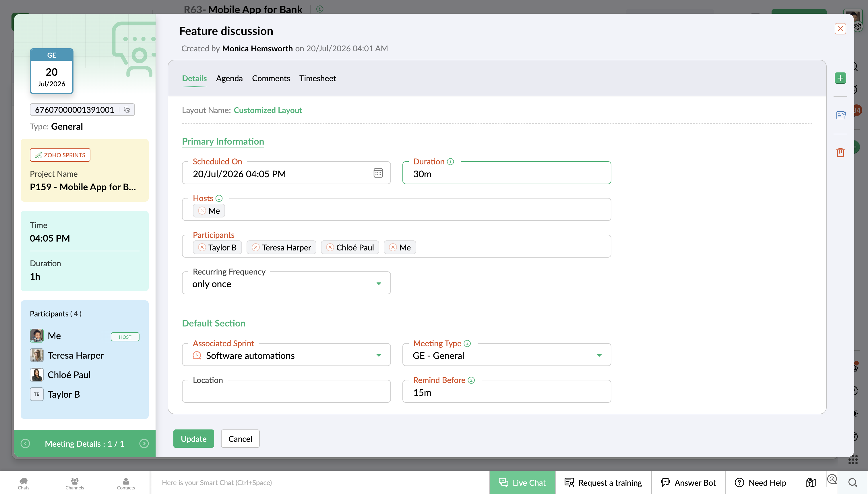Switch to the Agenda tab
The image size is (868, 494).
(229, 78)
